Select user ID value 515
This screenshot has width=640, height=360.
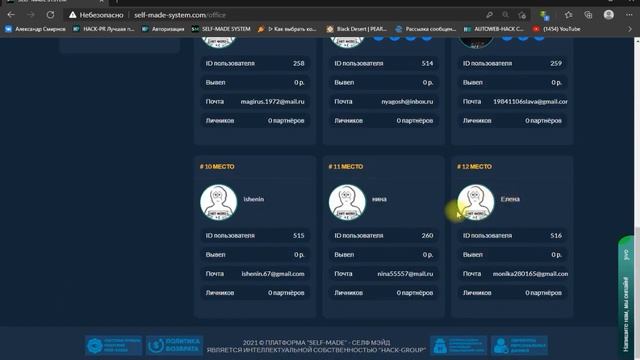point(298,236)
